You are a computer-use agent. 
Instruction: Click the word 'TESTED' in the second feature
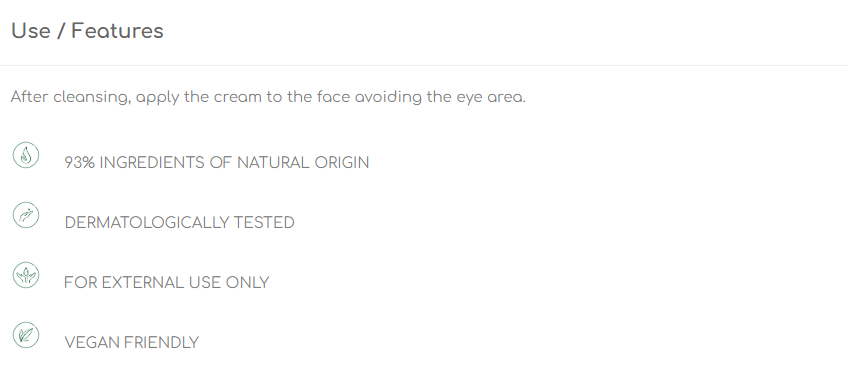264,223
